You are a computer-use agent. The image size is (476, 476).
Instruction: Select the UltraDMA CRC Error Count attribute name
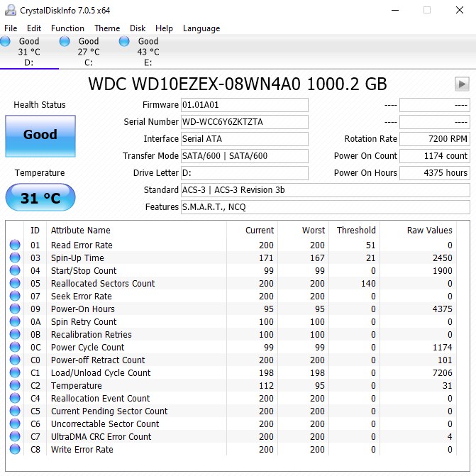101,436
